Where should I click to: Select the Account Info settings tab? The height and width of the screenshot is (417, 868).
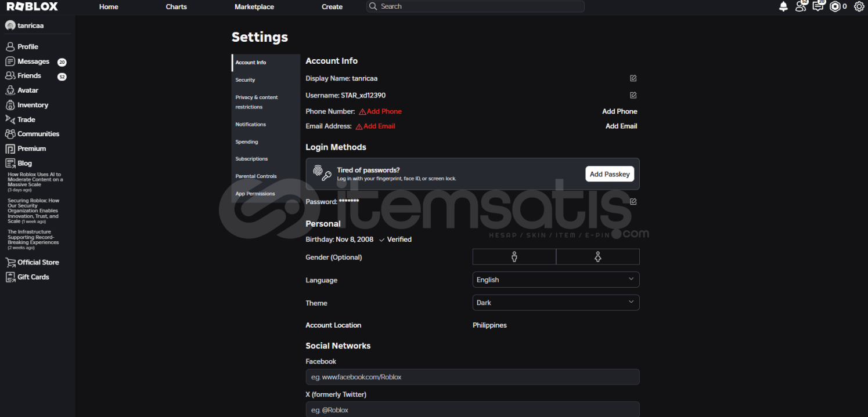click(266, 63)
